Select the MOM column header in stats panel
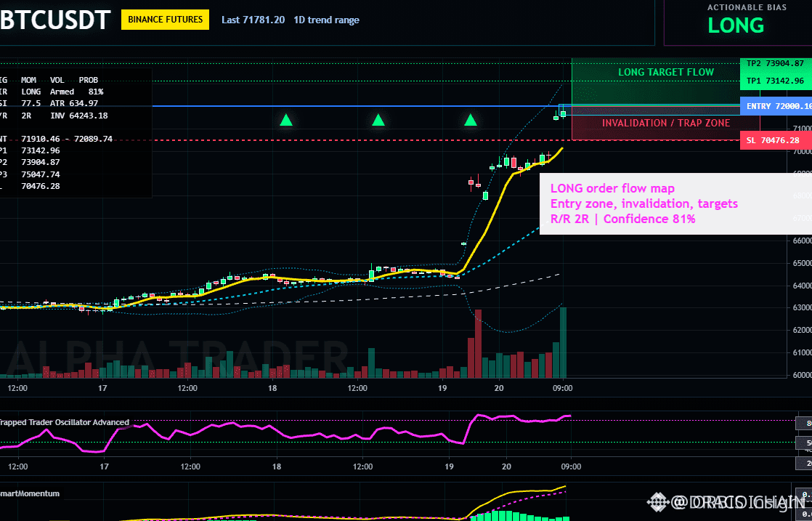The height and width of the screenshot is (521, 812). (x=28, y=80)
